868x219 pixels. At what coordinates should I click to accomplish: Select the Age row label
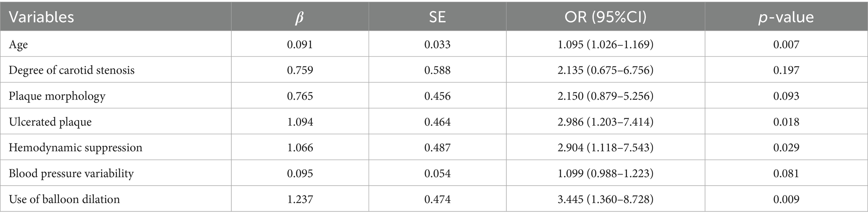pos(18,44)
